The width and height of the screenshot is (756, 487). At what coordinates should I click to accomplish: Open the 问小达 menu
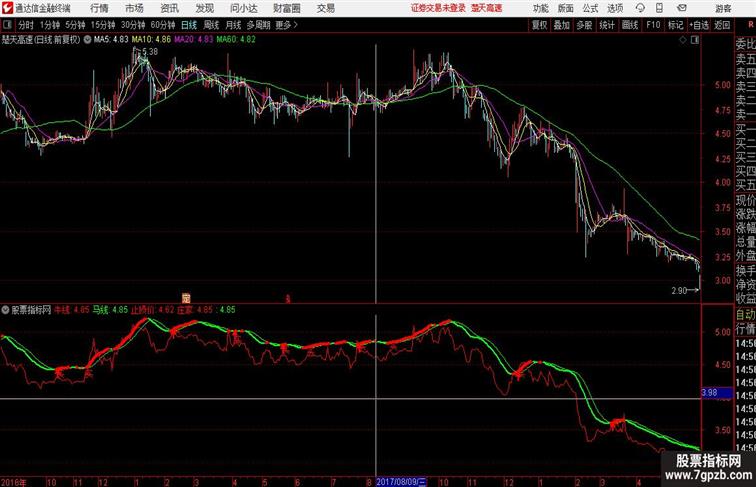coord(243,8)
